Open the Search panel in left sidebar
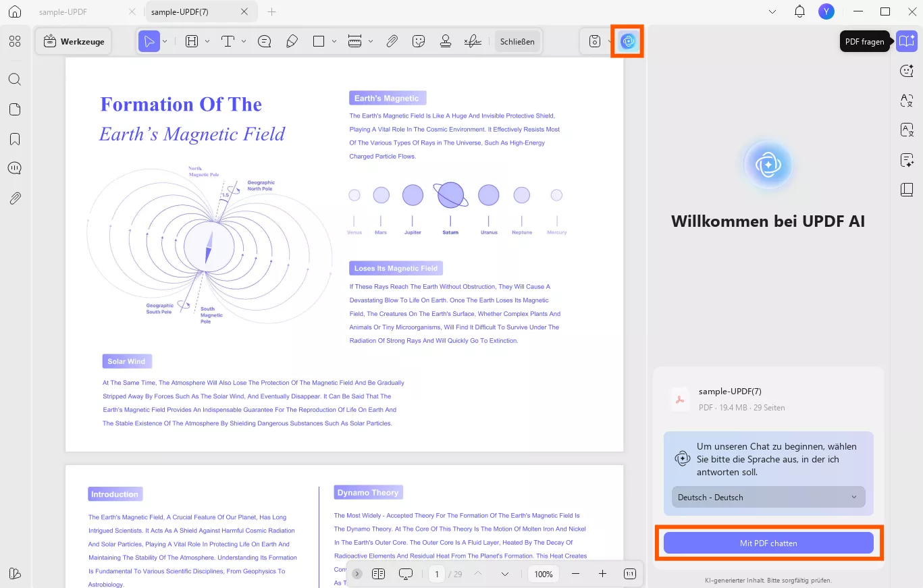This screenshot has height=588, width=923. pos(14,79)
